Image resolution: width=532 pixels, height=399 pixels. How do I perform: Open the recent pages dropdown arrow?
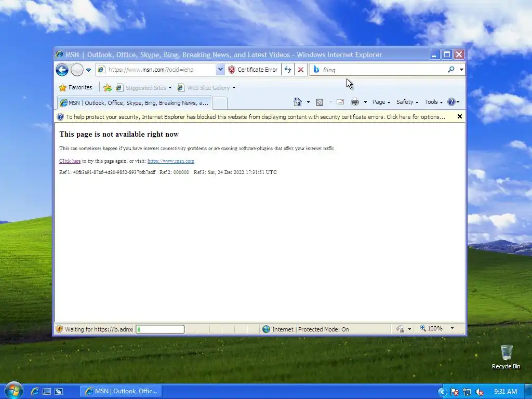coord(88,70)
